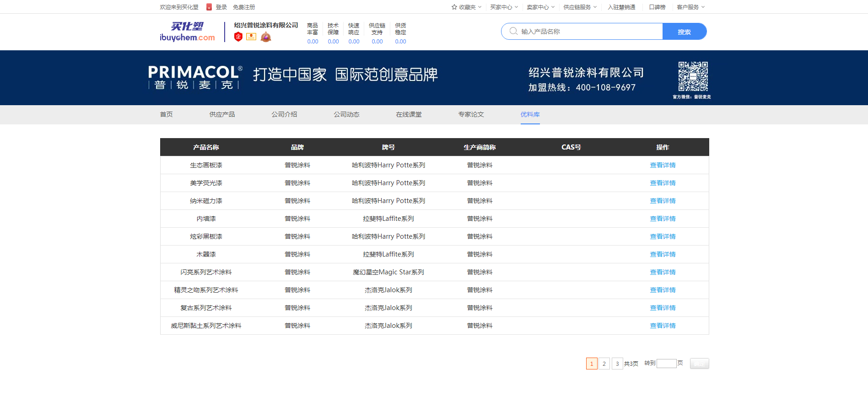This screenshot has width=868, height=412.
Task: View details for 木器漆
Action: [x=663, y=254]
